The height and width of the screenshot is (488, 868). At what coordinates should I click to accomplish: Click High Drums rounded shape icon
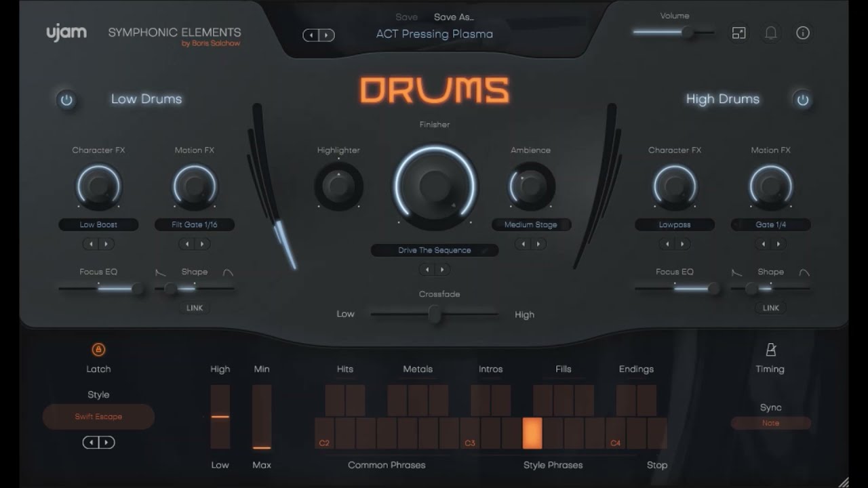coord(804,272)
